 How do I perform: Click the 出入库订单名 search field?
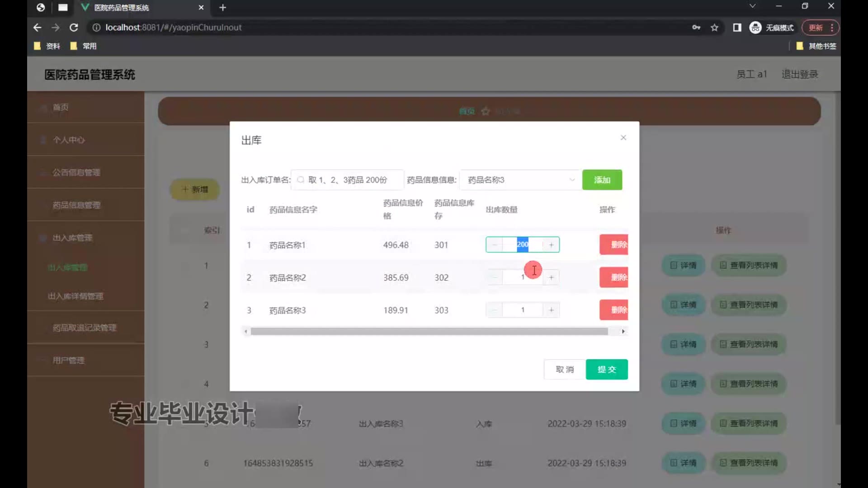pyautogui.click(x=348, y=180)
